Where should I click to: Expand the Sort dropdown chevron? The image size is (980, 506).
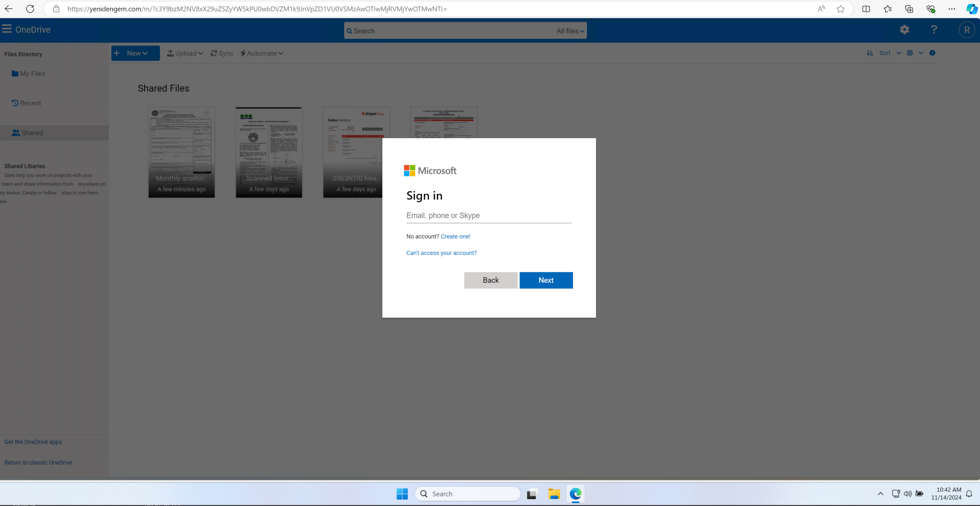[x=898, y=53]
